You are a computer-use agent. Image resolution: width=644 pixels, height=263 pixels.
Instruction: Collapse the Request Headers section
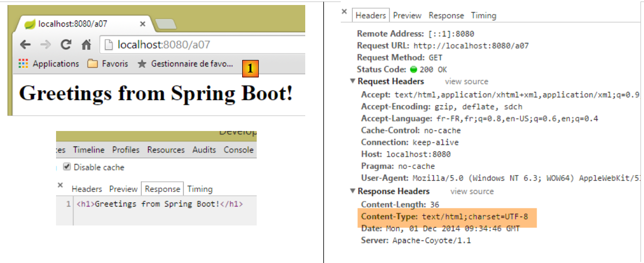click(353, 81)
